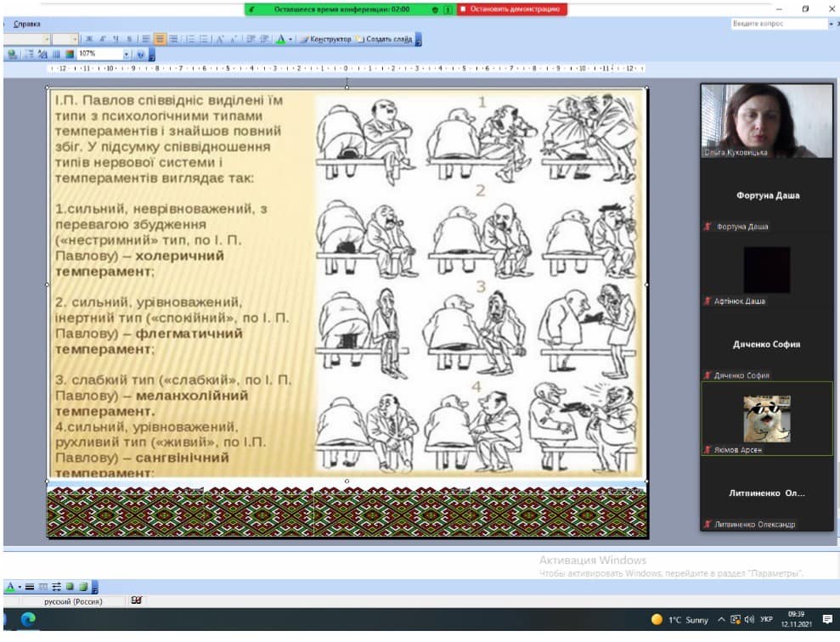
Task: Click the line style icon in drawing toolbar
Action: click(30, 587)
